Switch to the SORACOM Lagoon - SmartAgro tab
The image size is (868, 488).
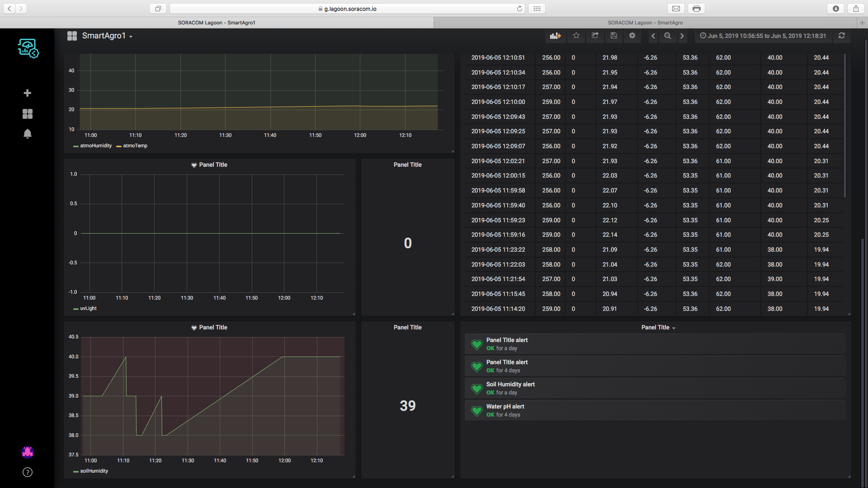(645, 23)
